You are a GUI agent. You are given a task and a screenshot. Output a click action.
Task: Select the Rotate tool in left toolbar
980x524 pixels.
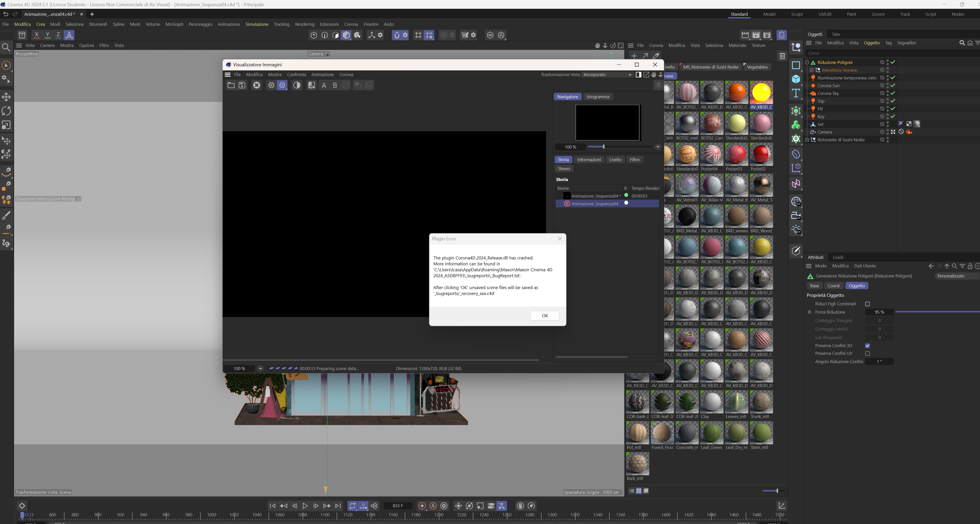[6, 111]
